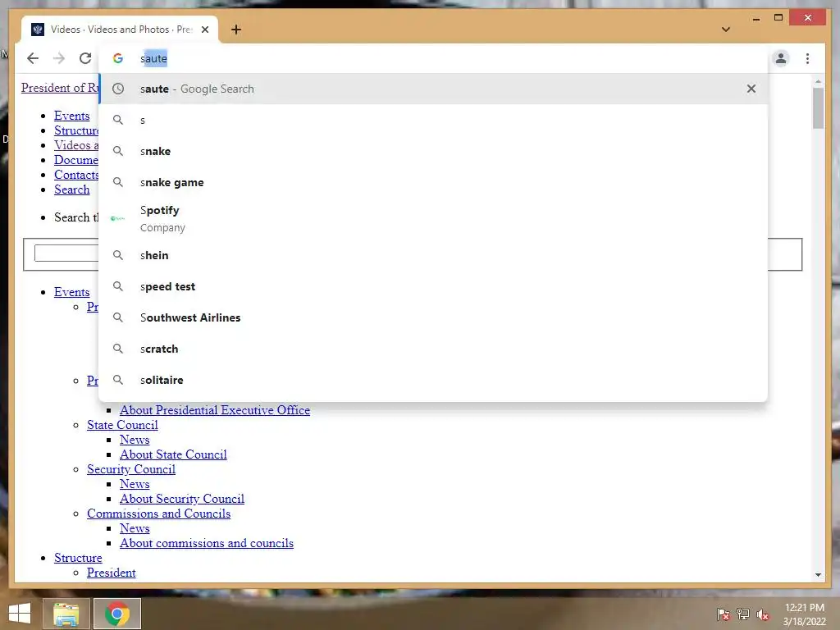Viewport: 840px width, 630px height.
Task: Pick the 'snake' search suggestion
Action: (434, 151)
